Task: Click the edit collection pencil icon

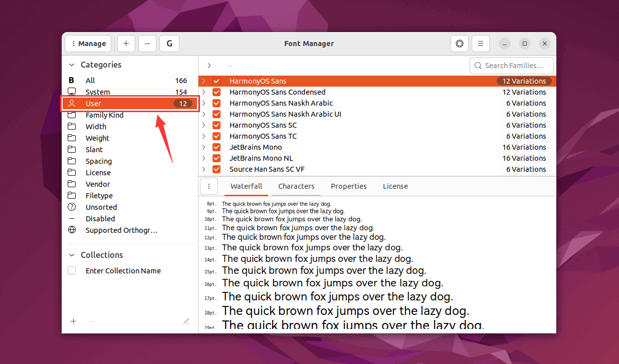Action: (x=186, y=321)
